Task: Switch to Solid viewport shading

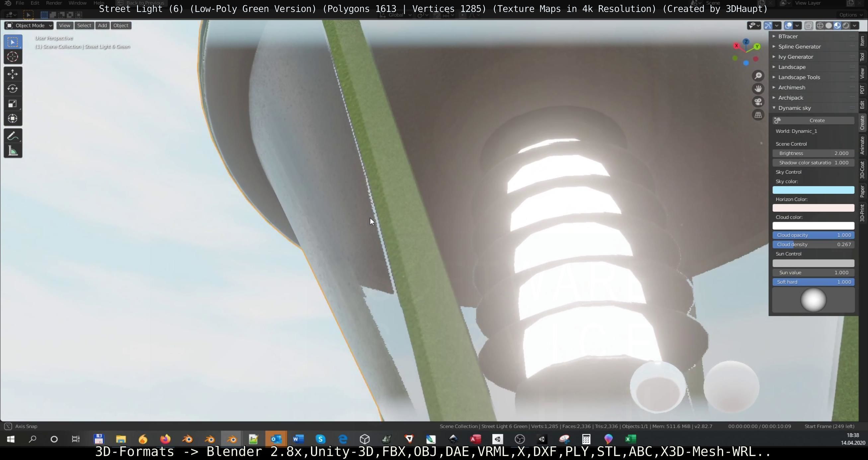Action: point(829,26)
